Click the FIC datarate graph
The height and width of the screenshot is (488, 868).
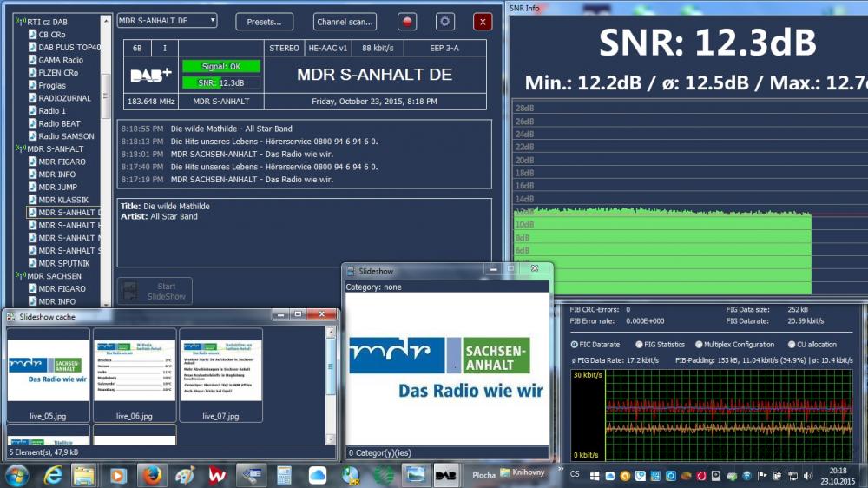712,414
